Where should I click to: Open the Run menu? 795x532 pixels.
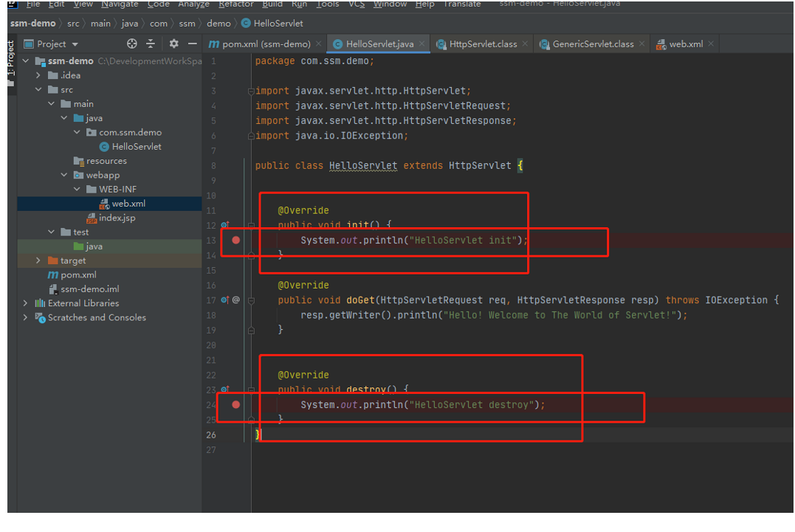tap(299, 4)
